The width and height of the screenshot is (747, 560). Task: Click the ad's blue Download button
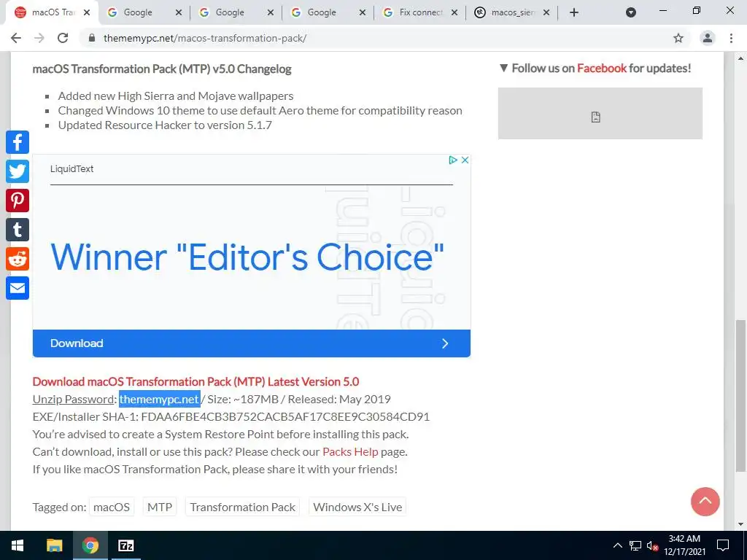tap(252, 343)
